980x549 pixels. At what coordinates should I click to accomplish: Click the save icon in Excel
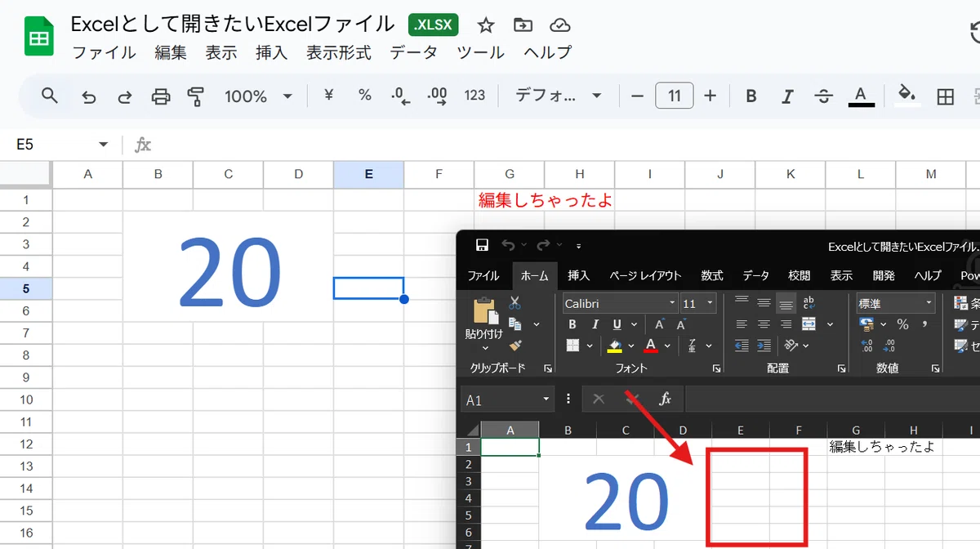(x=482, y=245)
